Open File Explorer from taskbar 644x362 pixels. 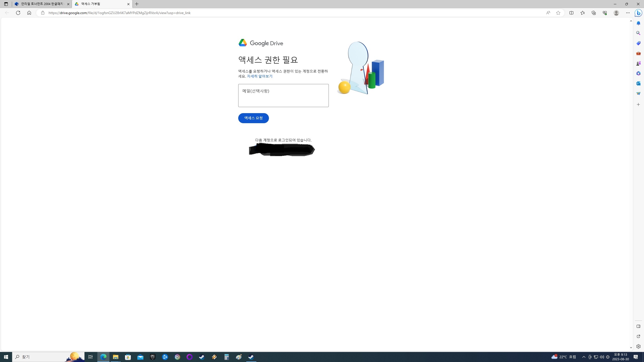(x=115, y=357)
